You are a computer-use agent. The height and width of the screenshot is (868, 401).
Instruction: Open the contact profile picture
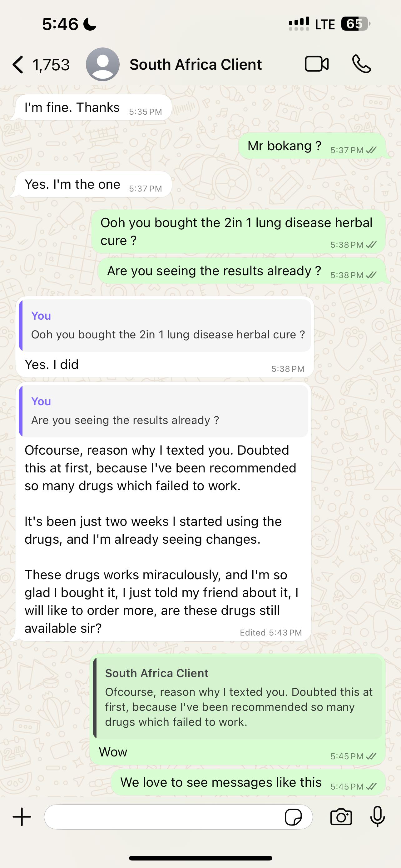click(103, 64)
